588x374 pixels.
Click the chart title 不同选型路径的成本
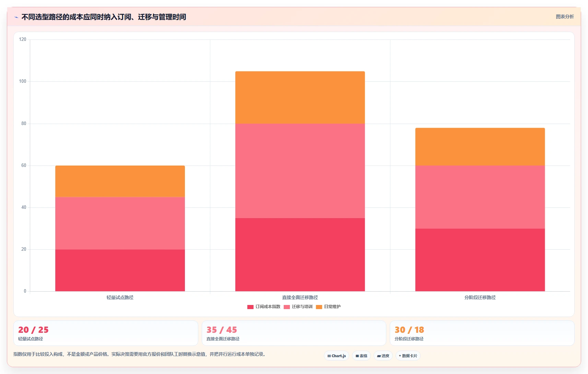point(104,17)
